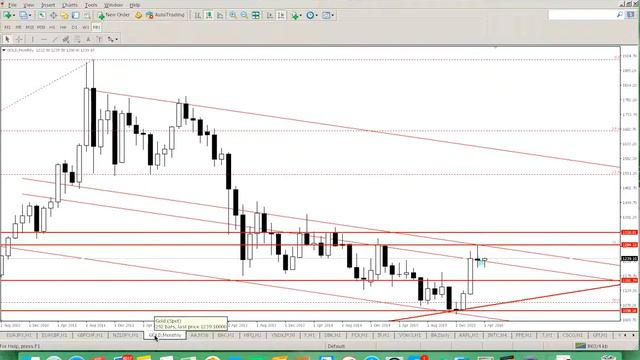Open the New Chart tool
Image resolution: width=640 pixels, height=360 pixels.
7,15
